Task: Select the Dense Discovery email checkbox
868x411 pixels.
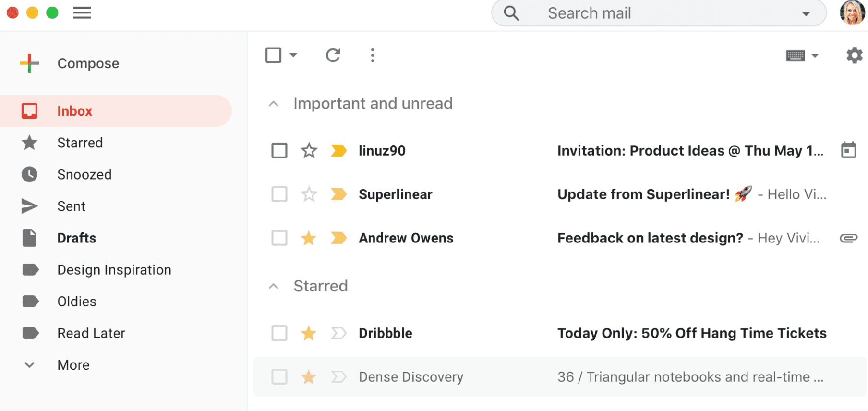Action: coord(279,377)
